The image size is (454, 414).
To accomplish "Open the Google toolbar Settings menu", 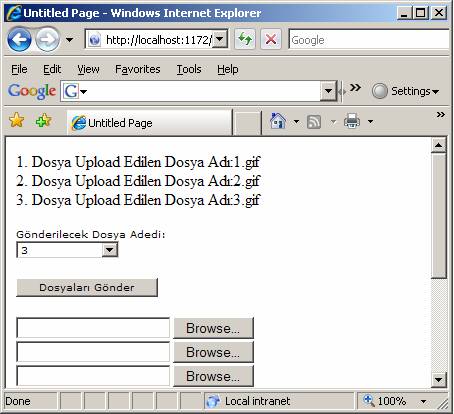I will coord(406,91).
